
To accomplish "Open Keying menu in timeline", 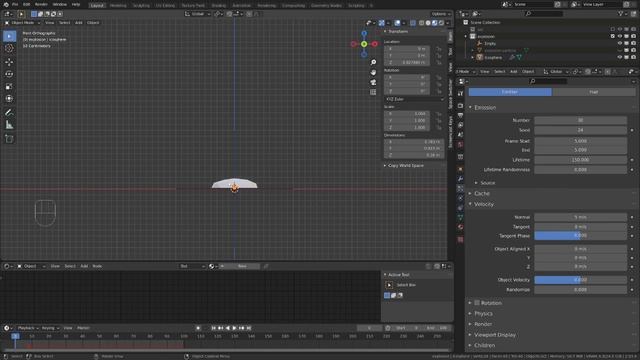I will (x=50, y=328).
